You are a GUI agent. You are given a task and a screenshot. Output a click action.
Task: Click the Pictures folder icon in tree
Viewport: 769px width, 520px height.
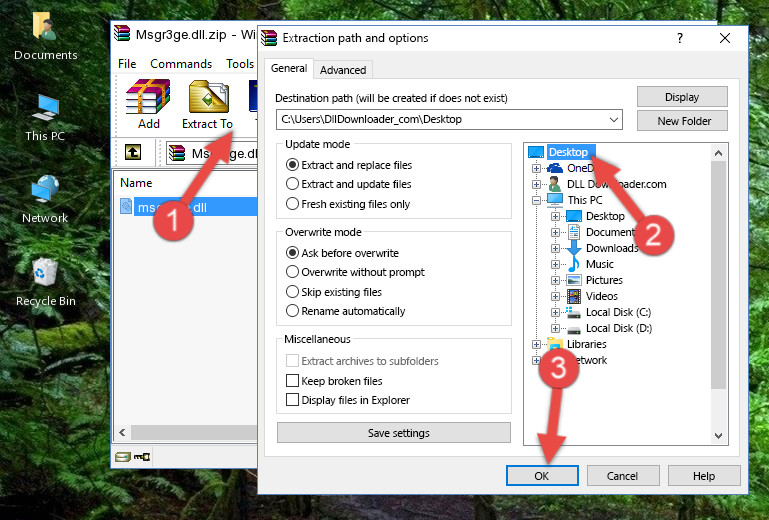click(574, 281)
